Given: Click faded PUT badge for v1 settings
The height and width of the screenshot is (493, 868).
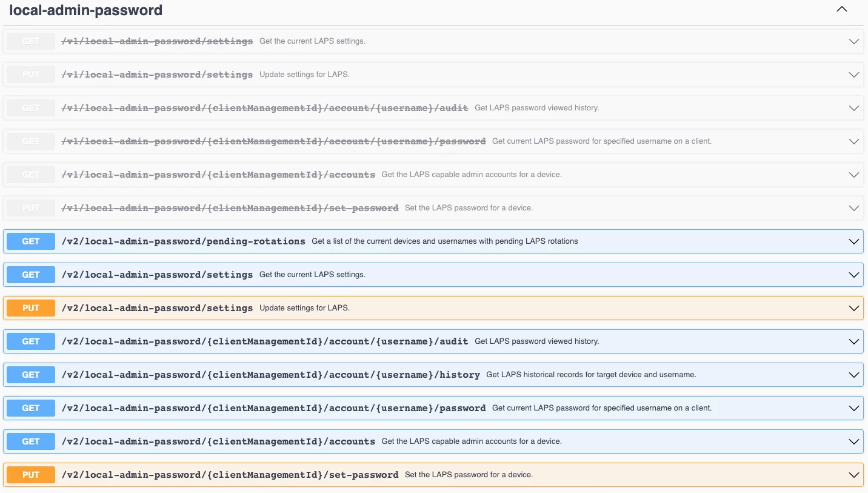Looking at the screenshot, I should pos(31,75).
